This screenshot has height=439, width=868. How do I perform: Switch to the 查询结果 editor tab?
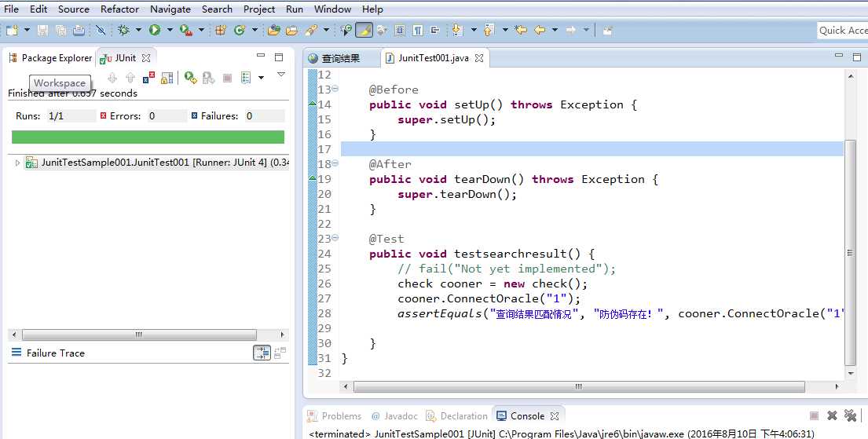335,57
